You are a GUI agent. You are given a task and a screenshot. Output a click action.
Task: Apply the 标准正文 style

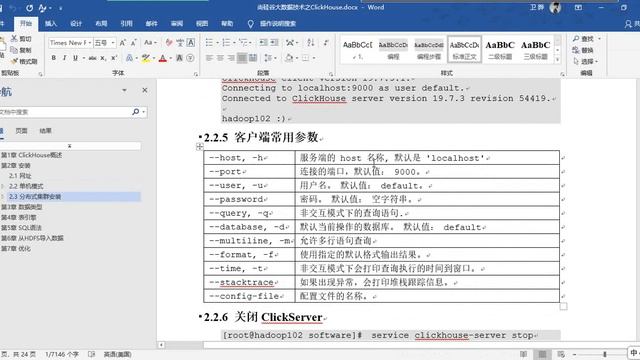click(464, 49)
